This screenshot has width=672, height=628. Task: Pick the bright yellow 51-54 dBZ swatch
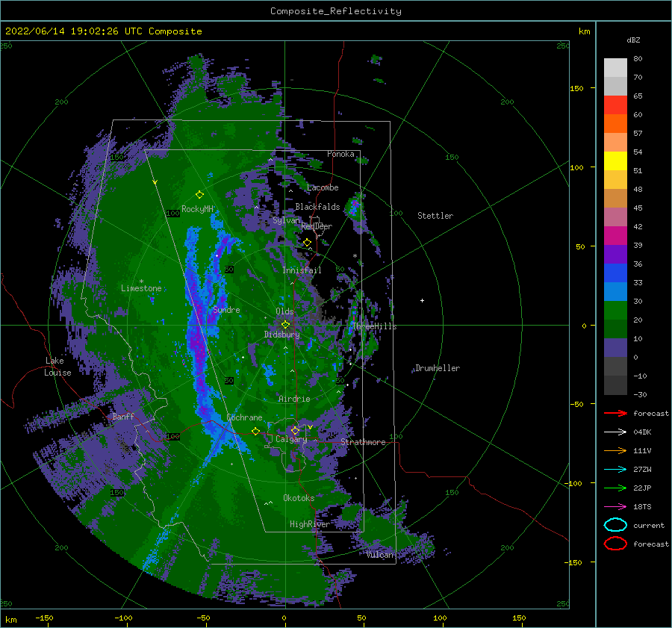click(x=615, y=161)
